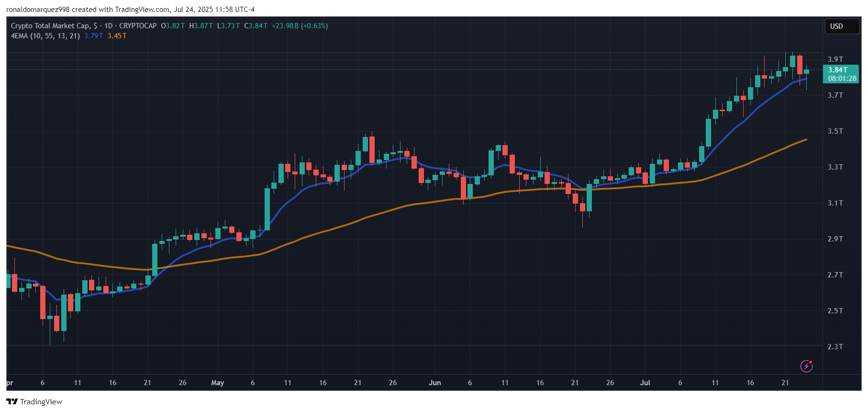
Task: Click the 2.3T price axis label
Action: click(835, 346)
